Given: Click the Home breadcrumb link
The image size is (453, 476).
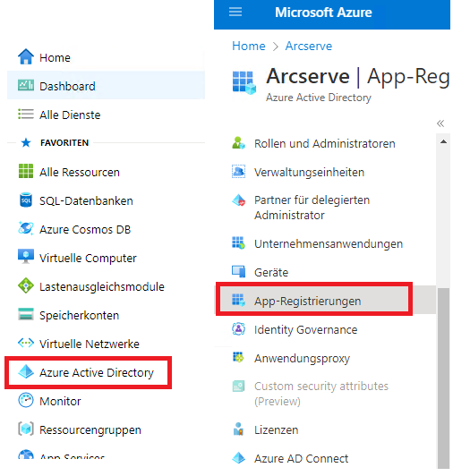Looking at the screenshot, I should [x=249, y=47].
